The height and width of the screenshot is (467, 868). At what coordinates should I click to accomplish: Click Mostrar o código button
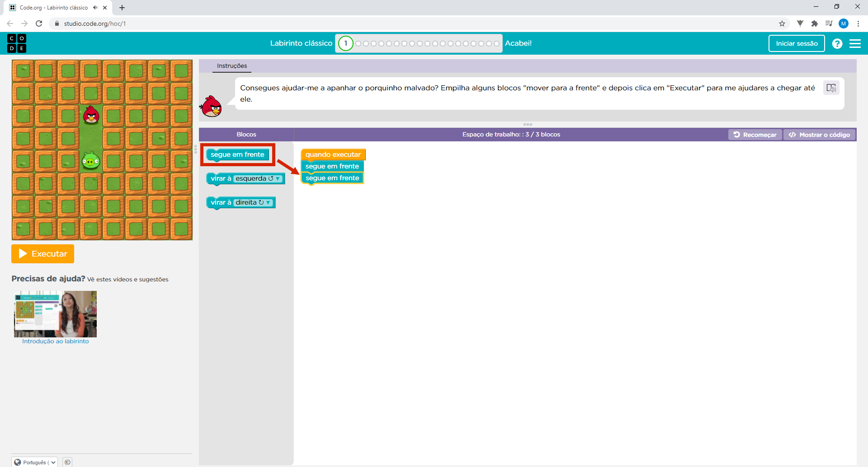point(819,135)
